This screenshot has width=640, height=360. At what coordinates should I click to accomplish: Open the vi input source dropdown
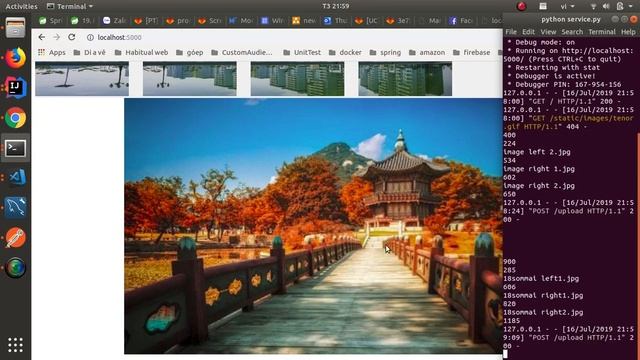click(567, 7)
